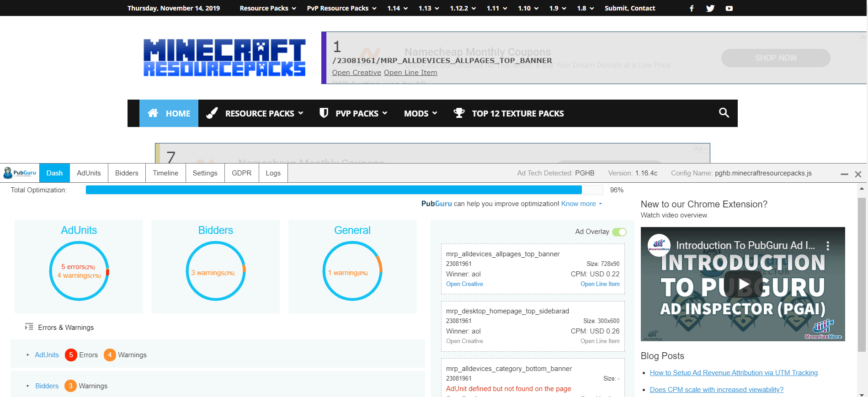This screenshot has height=397, width=868.
Task: Play the PubGuru introduction video
Action: tap(743, 284)
